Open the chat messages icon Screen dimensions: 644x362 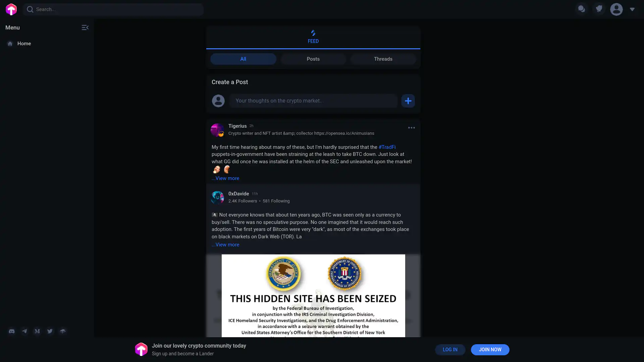coord(582,9)
